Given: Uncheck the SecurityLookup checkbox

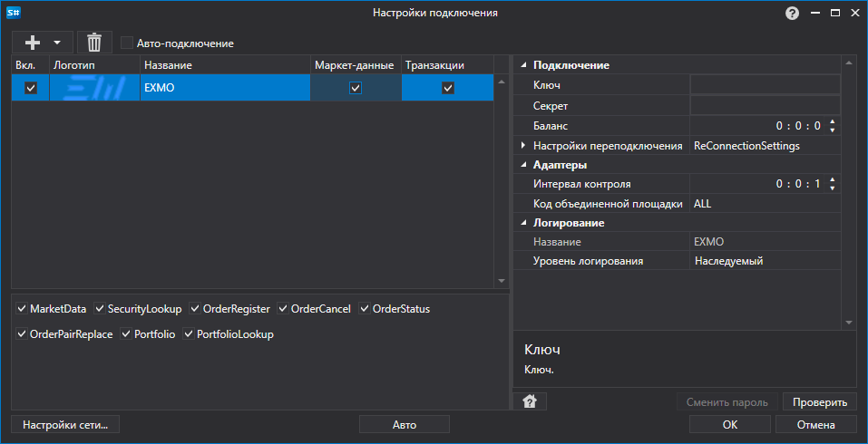Looking at the screenshot, I should pos(100,308).
